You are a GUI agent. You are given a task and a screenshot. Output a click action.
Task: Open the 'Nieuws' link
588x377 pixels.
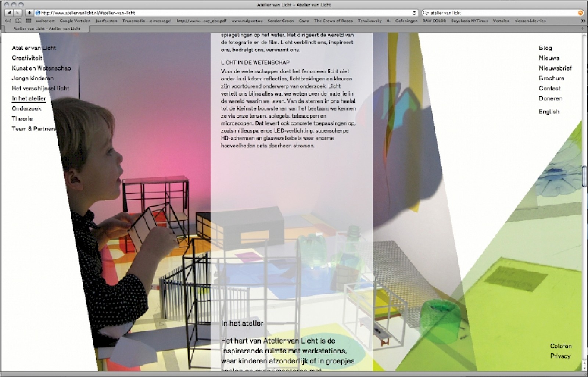point(549,58)
